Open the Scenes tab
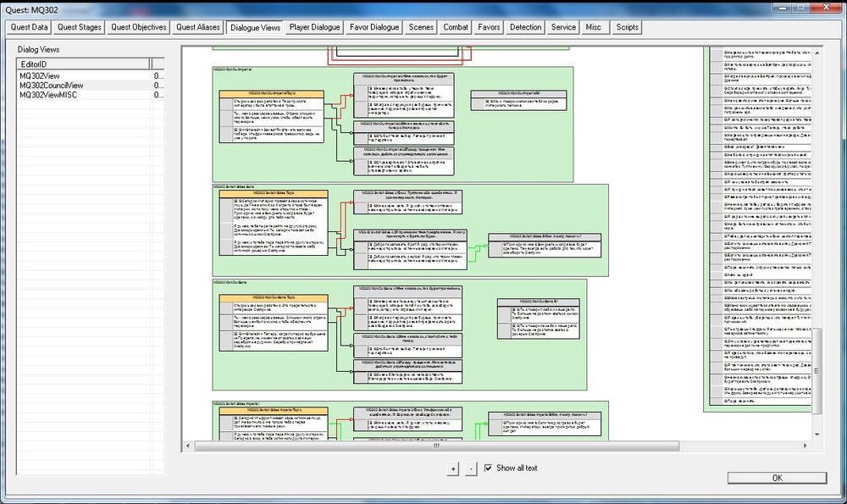This screenshot has height=504, width=847. [x=421, y=27]
